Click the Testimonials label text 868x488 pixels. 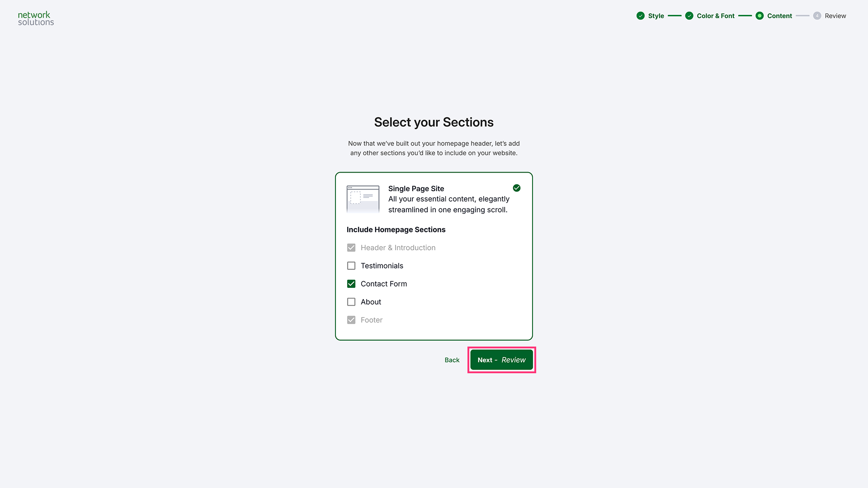tap(382, 266)
